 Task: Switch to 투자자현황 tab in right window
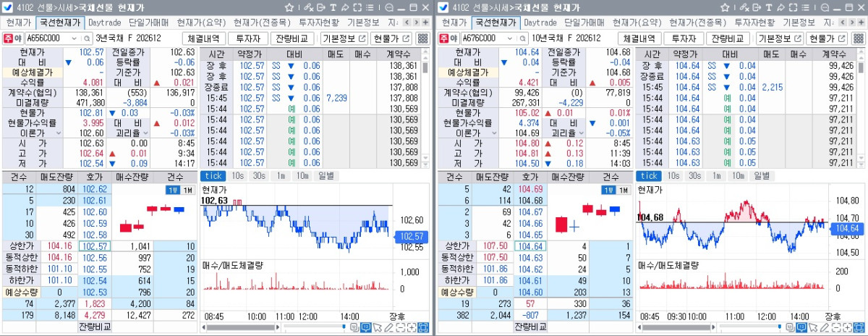click(755, 22)
